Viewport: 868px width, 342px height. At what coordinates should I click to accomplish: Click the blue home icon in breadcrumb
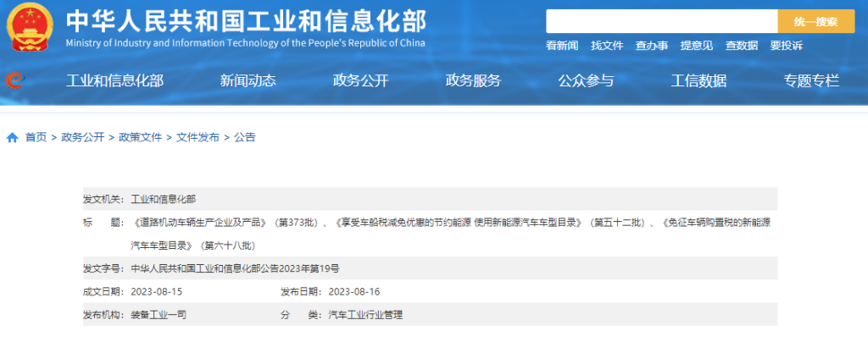tap(13, 138)
